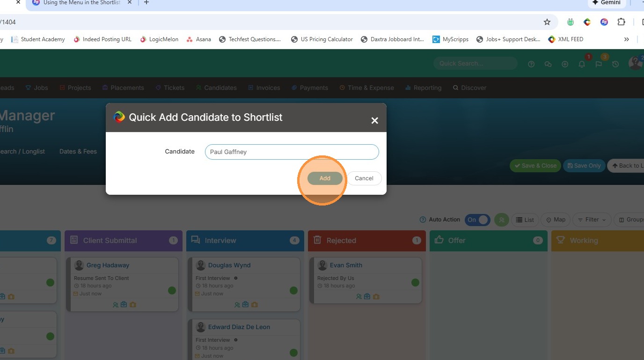
Task: Go to the Tickets menu
Action: pos(170,88)
